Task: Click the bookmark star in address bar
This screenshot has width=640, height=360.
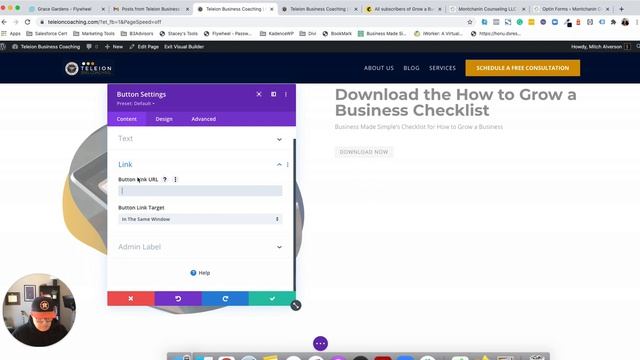Action: tap(470, 22)
